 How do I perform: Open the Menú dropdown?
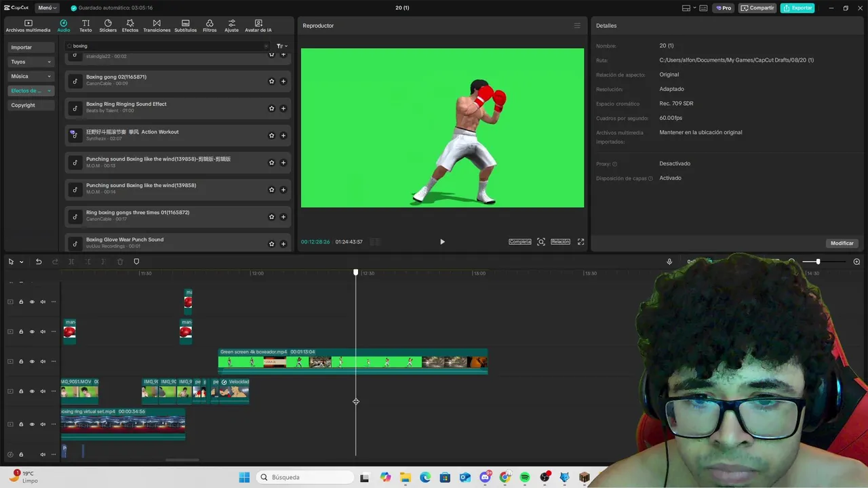click(47, 8)
